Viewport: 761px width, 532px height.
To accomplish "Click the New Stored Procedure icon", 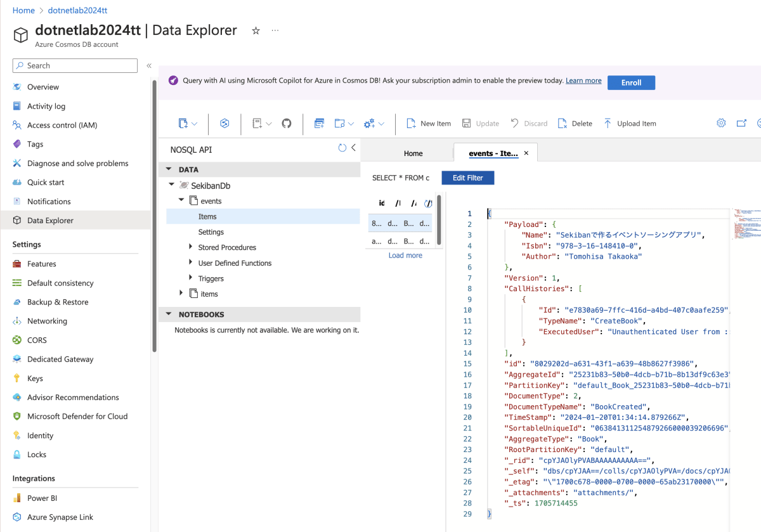I will pyautogui.click(x=339, y=124).
